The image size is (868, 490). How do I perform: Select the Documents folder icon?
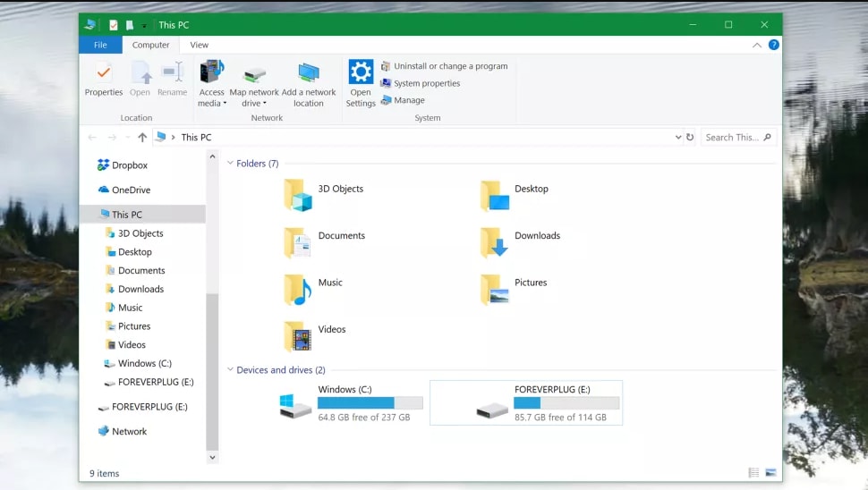coord(298,242)
